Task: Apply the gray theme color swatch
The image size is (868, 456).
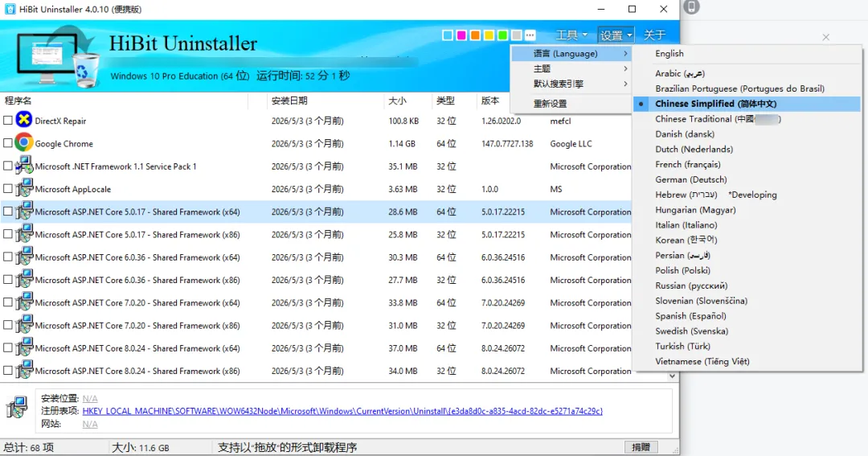Action: tap(517, 35)
